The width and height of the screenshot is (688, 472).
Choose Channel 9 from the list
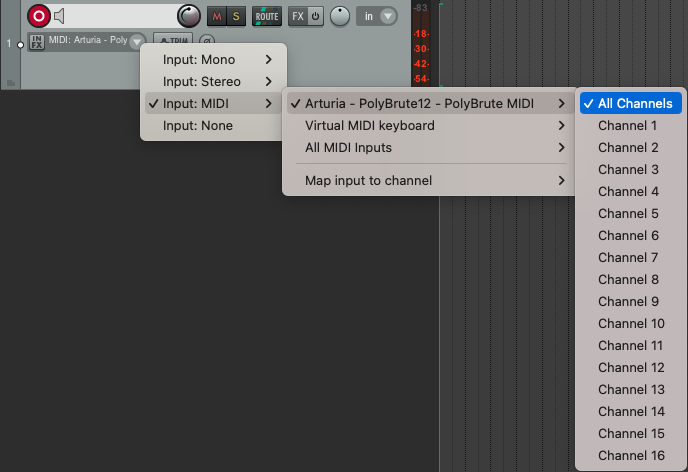(x=631, y=301)
